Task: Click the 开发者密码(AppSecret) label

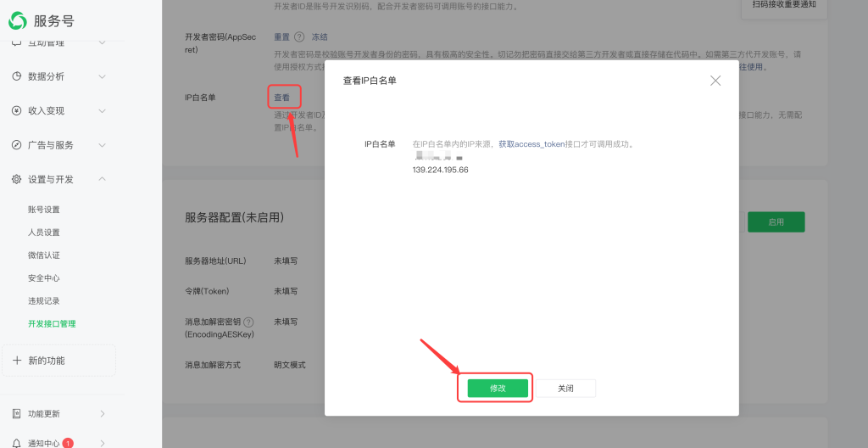Action: (x=220, y=43)
